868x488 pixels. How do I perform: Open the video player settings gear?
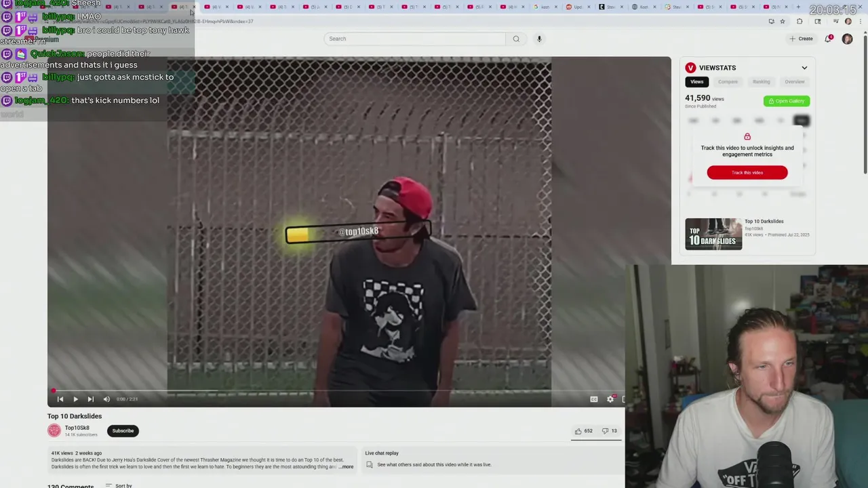click(610, 399)
